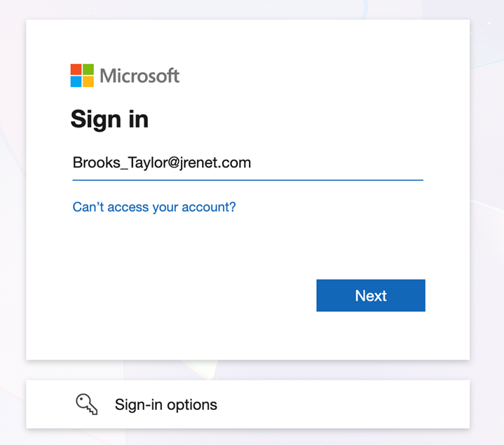Click the "Sign in" heading
Screen dimensions: 504x445
click(x=109, y=118)
